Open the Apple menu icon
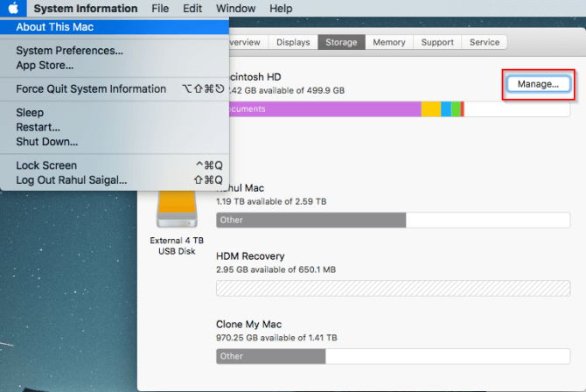 coord(13,9)
